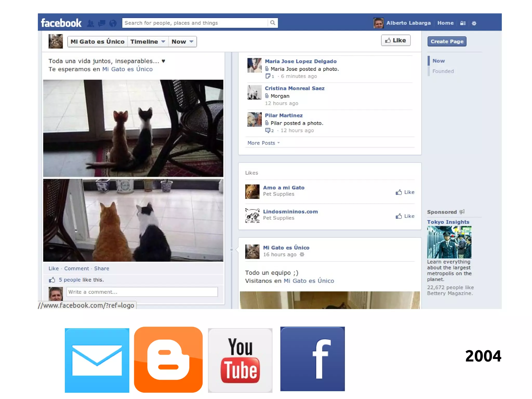
Task: Open account settings gear icon
Action: tap(474, 23)
